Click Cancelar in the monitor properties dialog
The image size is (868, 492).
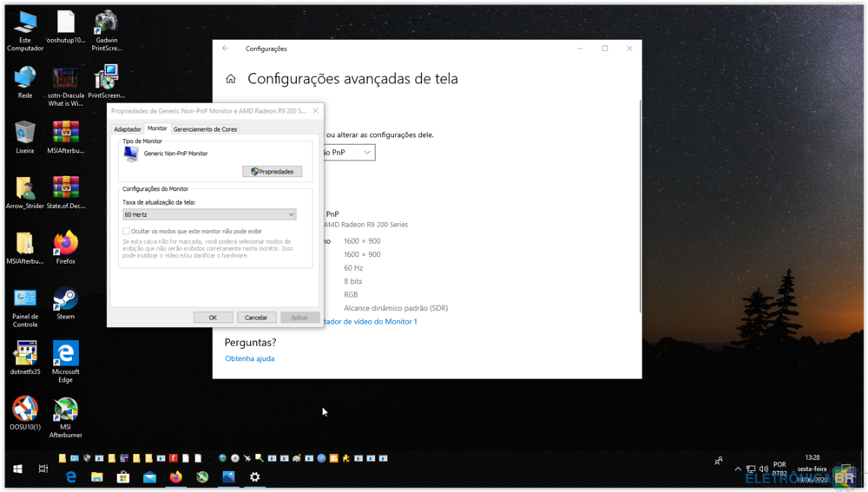click(x=256, y=318)
